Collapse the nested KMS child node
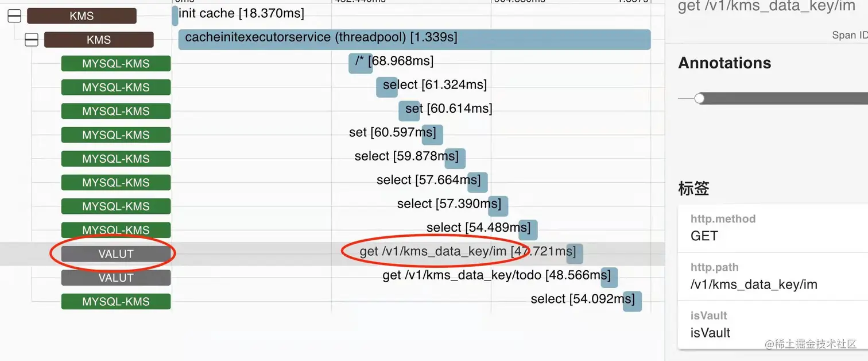The image size is (868, 361). (x=32, y=40)
